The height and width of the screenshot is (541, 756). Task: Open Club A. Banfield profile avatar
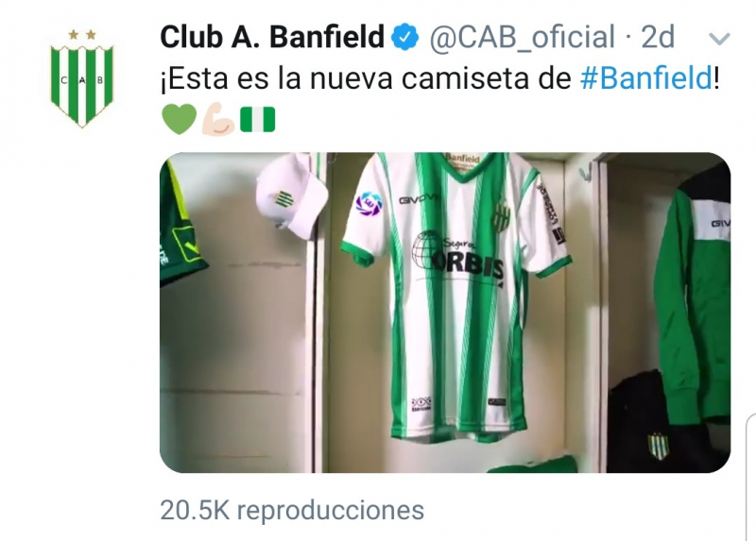[82, 78]
